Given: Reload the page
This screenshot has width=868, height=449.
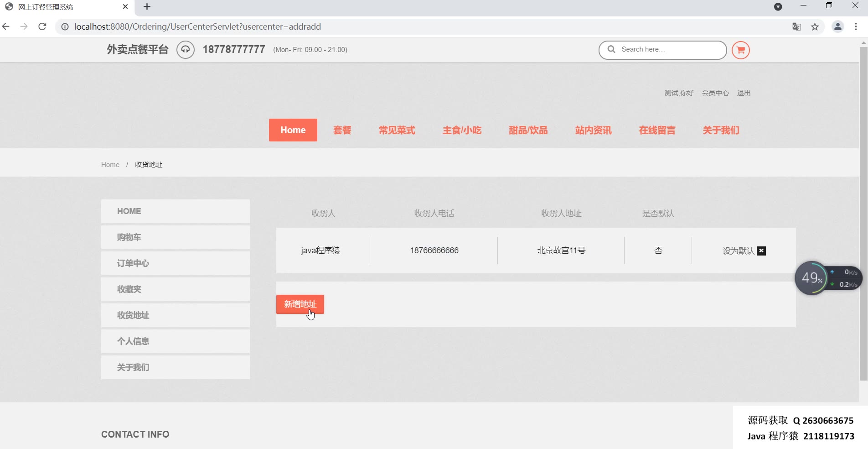Looking at the screenshot, I should click(42, 26).
